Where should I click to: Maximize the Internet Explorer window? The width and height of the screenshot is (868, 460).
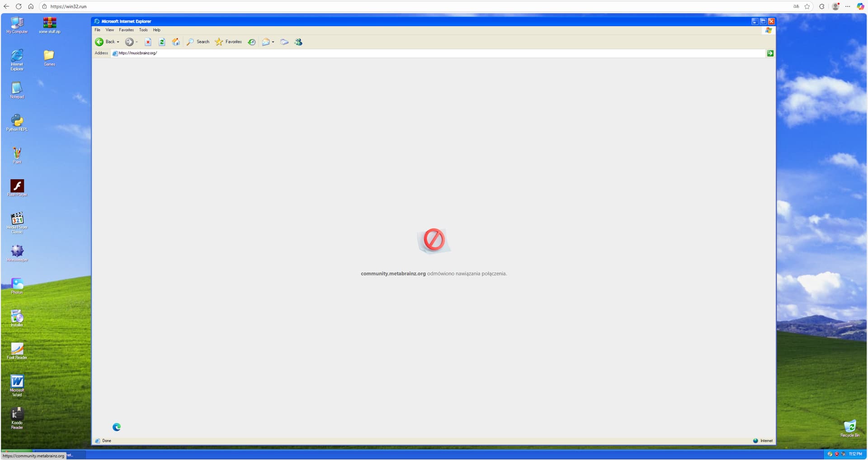(x=763, y=21)
